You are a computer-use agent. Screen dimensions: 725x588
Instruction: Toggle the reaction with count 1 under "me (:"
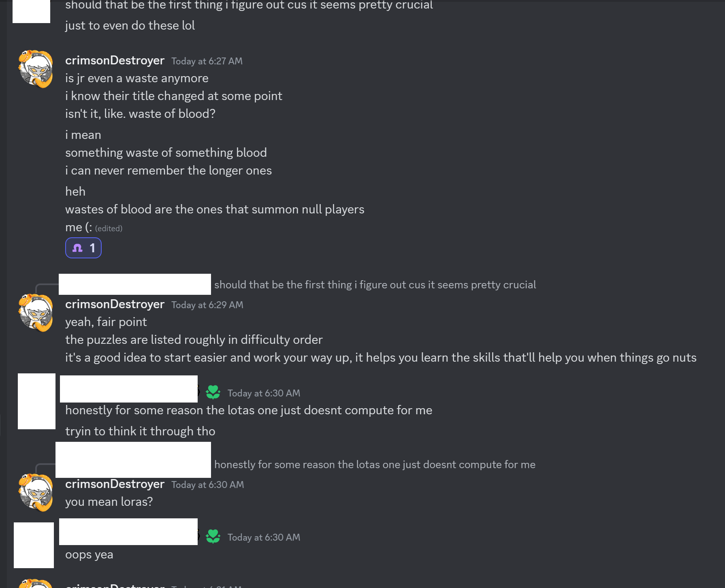click(83, 248)
